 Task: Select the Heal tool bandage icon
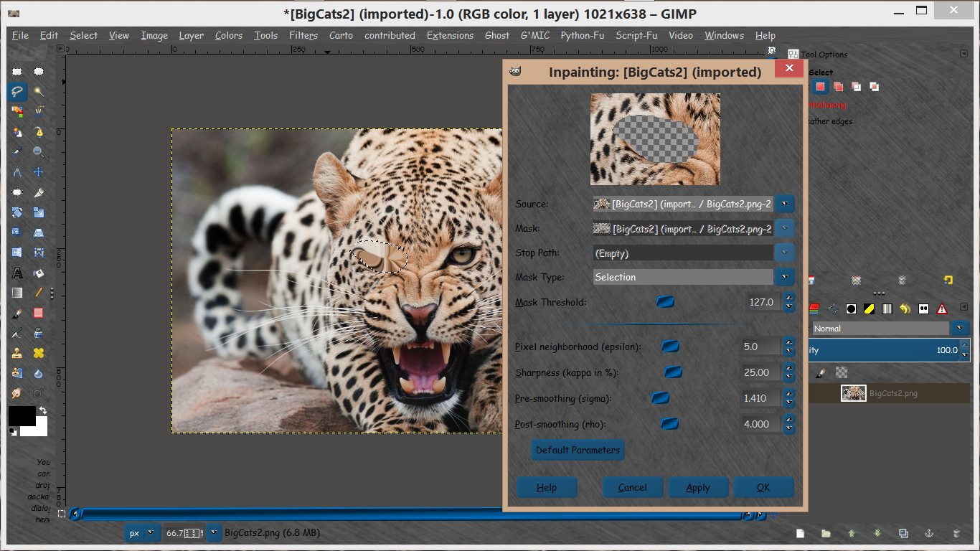(39, 353)
